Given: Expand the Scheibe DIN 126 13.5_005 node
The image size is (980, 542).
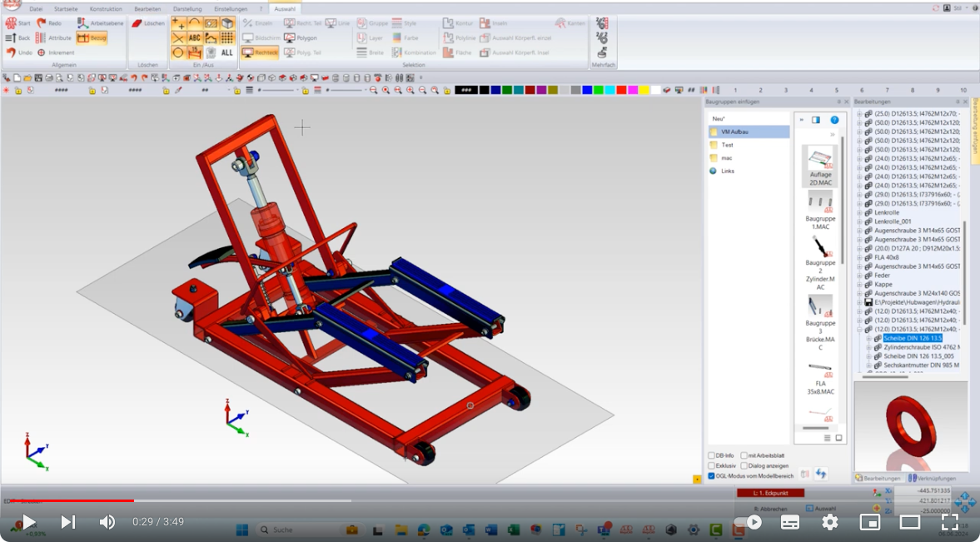Looking at the screenshot, I should (868, 356).
